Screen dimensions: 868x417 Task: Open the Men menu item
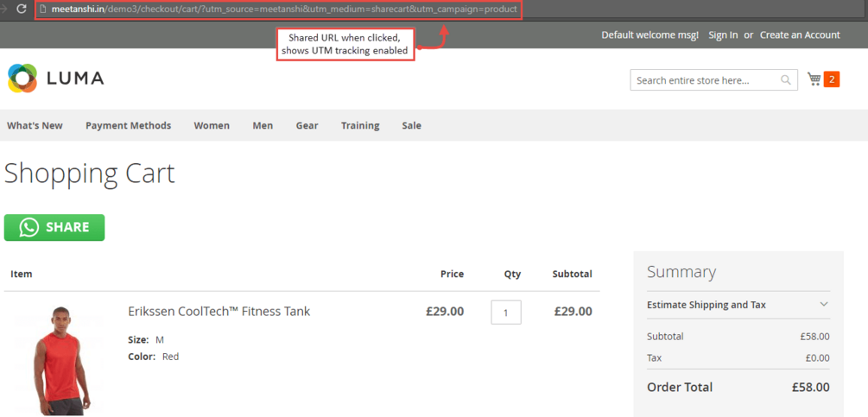(x=263, y=126)
